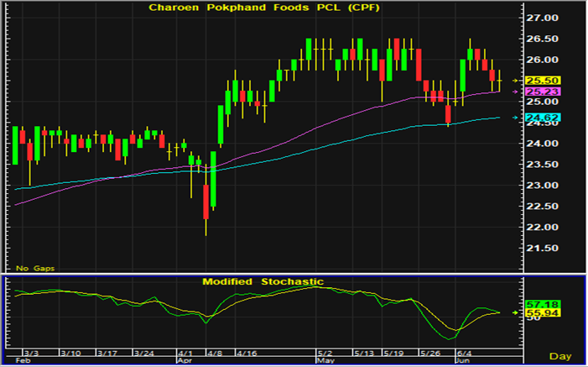Click the 23.50 price axis label
Viewport: 588px width, 367px height.
[542, 165]
